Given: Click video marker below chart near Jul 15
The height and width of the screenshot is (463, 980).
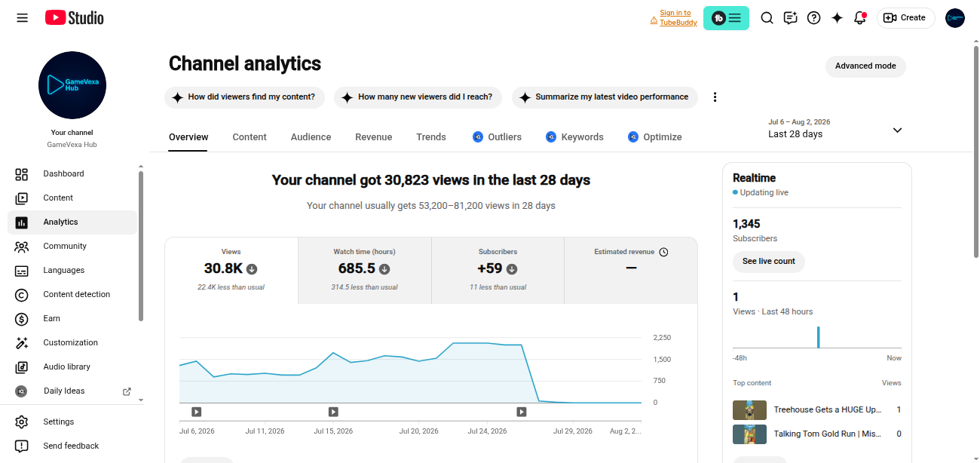Looking at the screenshot, I should coord(333,412).
